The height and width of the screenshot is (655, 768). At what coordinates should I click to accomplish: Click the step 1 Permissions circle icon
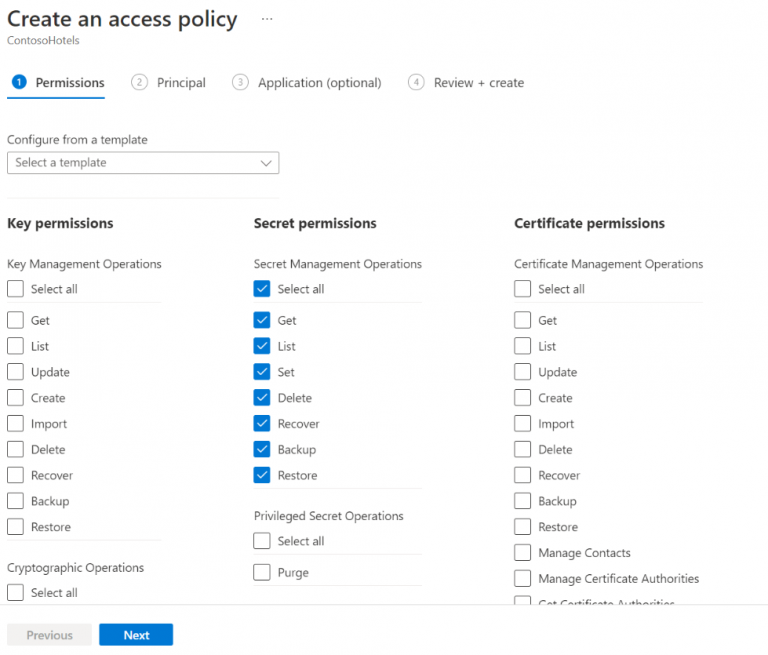(x=19, y=83)
